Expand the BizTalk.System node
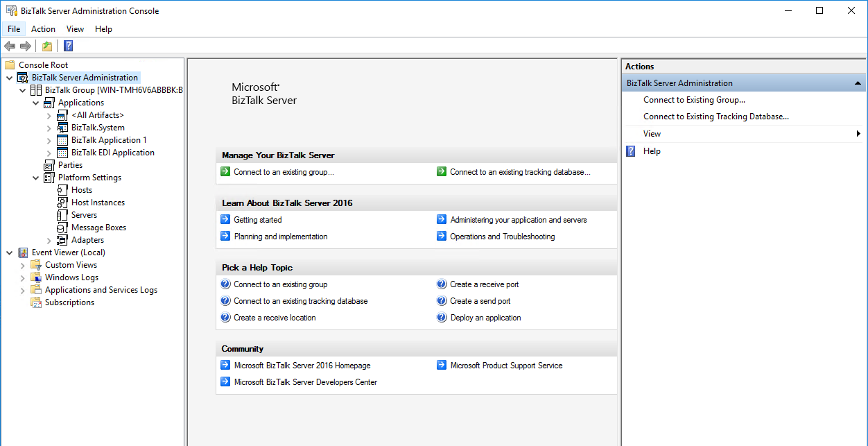The height and width of the screenshot is (446, 868). point(49,128)
